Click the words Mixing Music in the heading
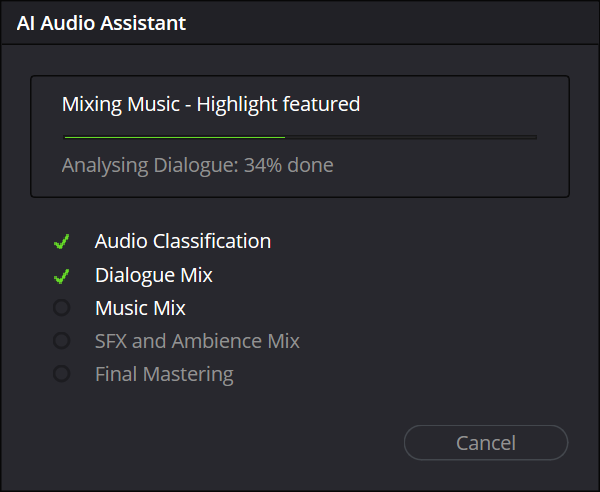 tap(121, 104)
